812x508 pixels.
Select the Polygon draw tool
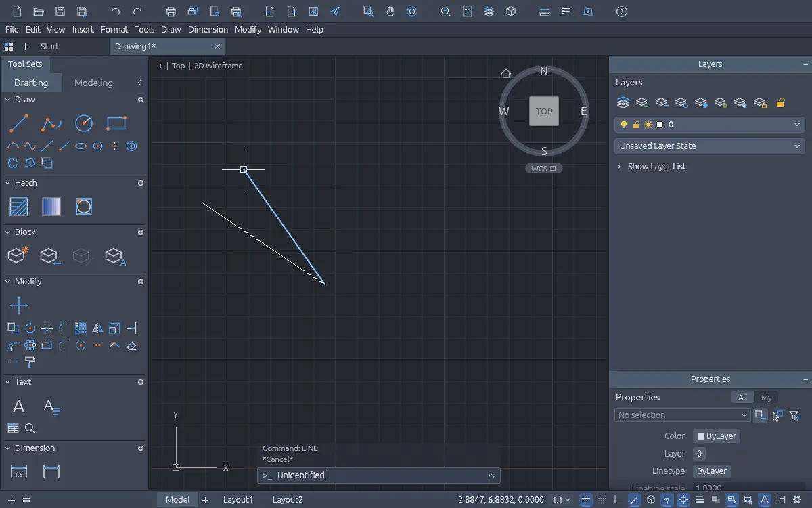[x=97, y=146]
